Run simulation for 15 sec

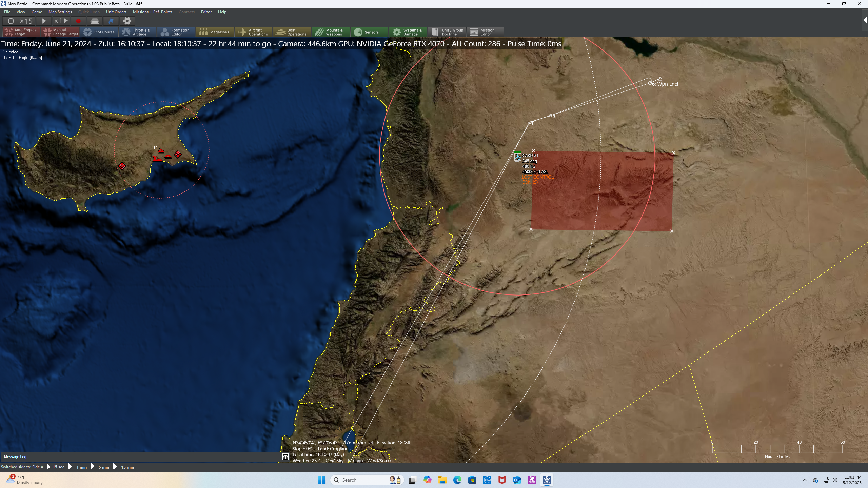coord(55,467)
